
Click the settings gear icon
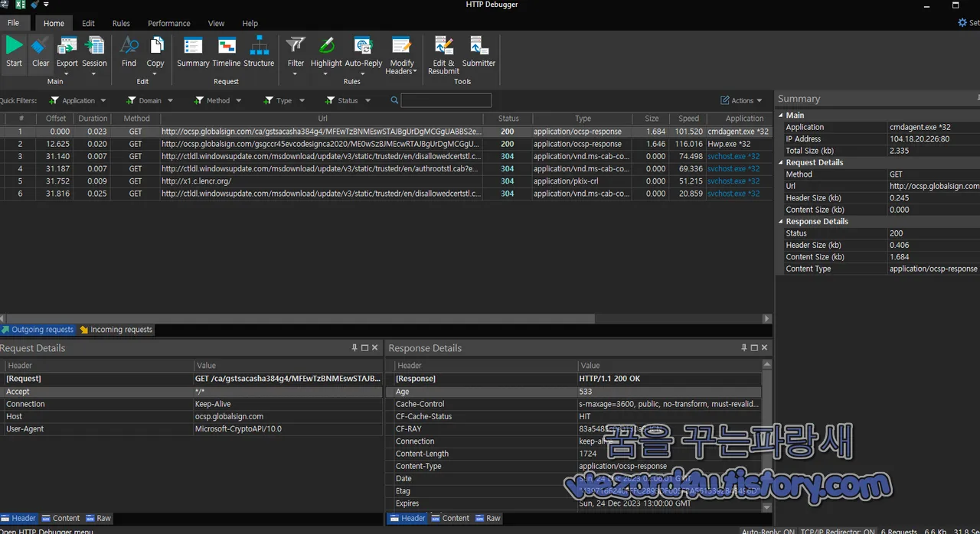962,23
